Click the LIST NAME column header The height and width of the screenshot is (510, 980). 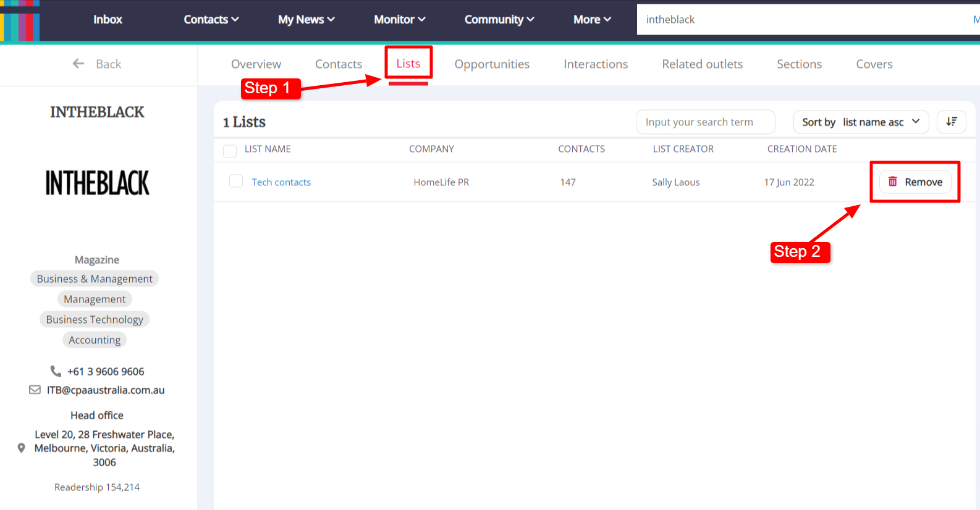coord(268,149)
